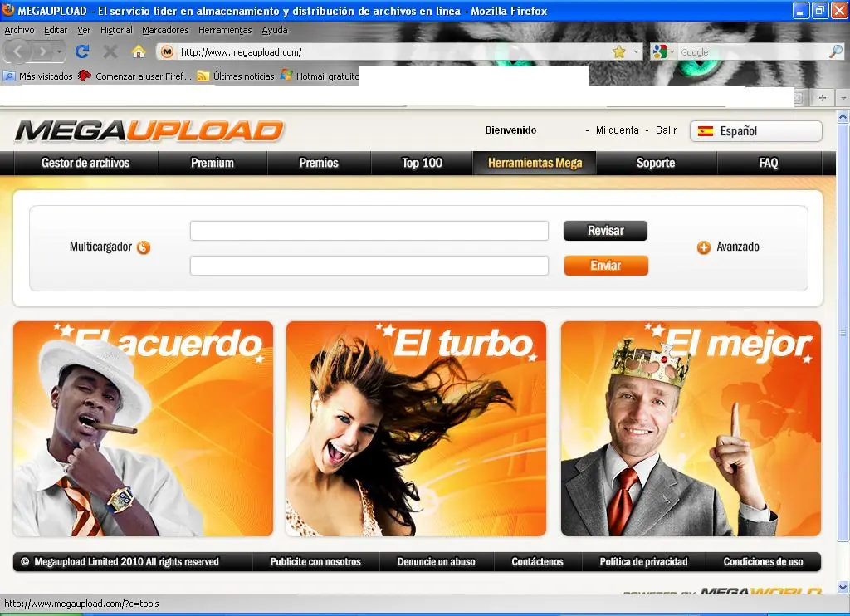The height and width of the screenshot is (616, 850).
Task: Click the Revisar button
Action: [x=605, y=231]
